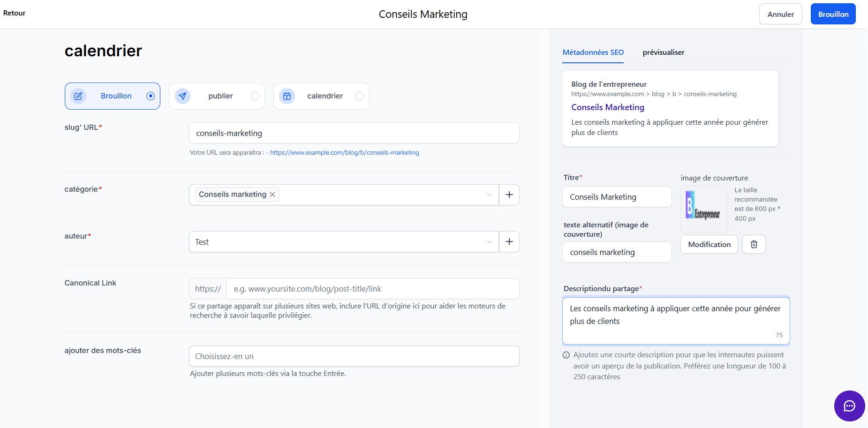Remove the Conseils marketing category tag

272,195
